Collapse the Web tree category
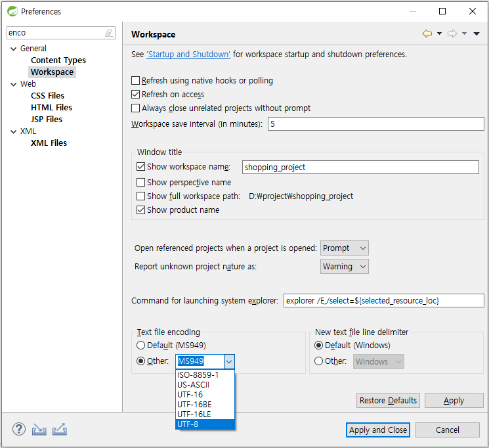 pos(13,84)
